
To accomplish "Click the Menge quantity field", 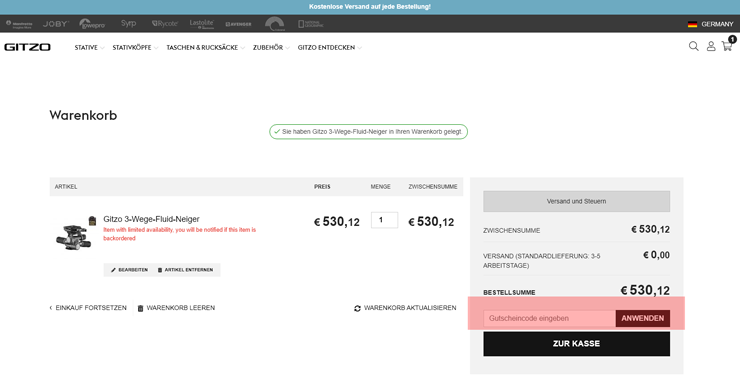I will [384, 220].
